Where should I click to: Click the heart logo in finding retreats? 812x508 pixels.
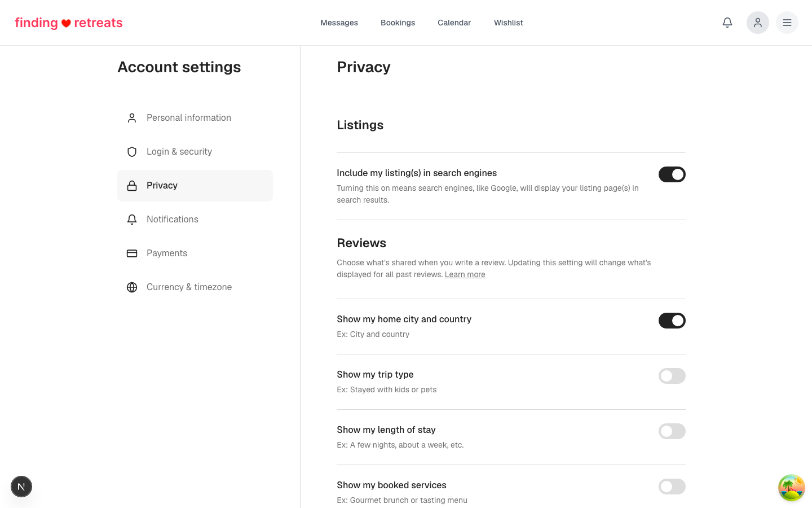click(x=66, y=23)
